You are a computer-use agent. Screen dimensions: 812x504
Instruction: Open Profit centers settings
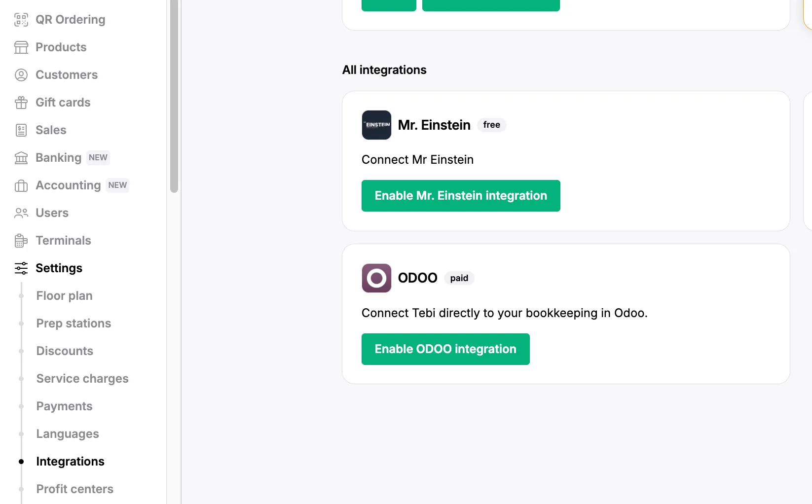(75, 489)
